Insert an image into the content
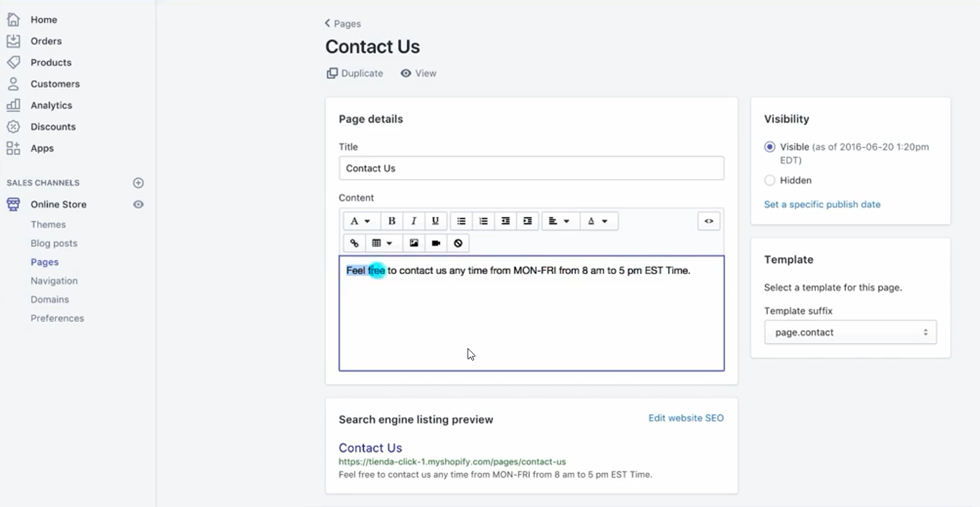This screenshot has width=980, height=507. point(414,243)
